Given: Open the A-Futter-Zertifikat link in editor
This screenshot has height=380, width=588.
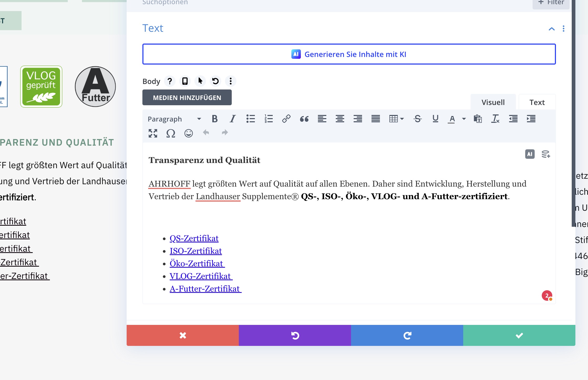Looking at the screenshot, I should click(x=205, y=289).
